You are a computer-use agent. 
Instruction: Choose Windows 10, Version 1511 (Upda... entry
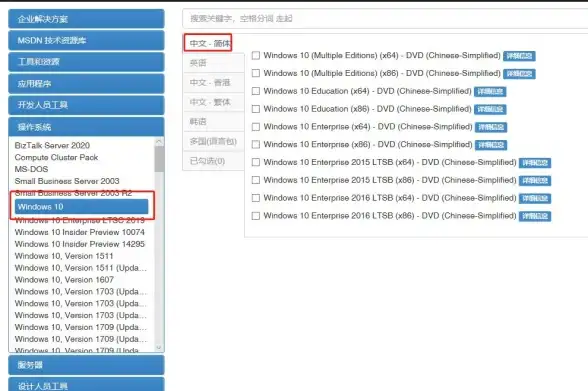[x=81, y=268]
